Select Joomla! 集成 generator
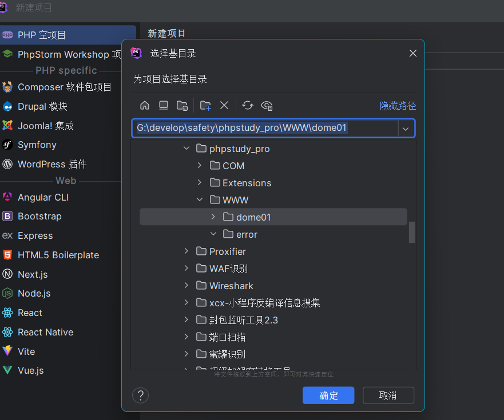The image size is (504, 420). (61, 126)
